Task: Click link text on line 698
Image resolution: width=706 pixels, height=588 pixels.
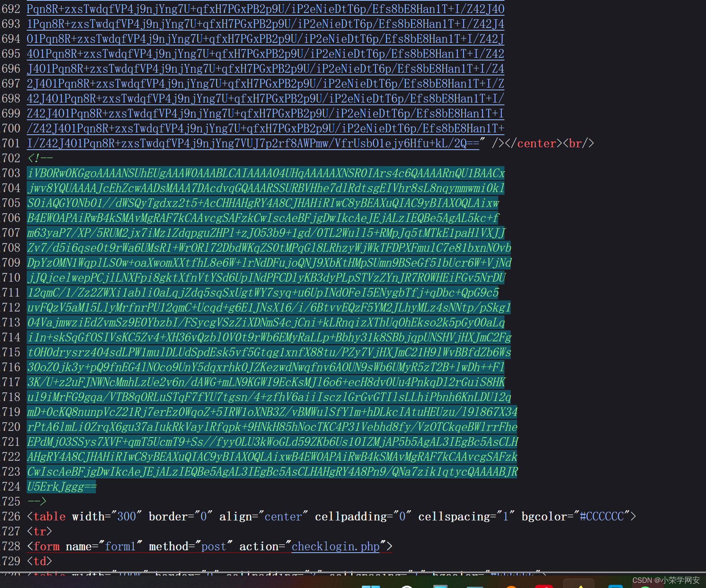Action: pos(266,98)
